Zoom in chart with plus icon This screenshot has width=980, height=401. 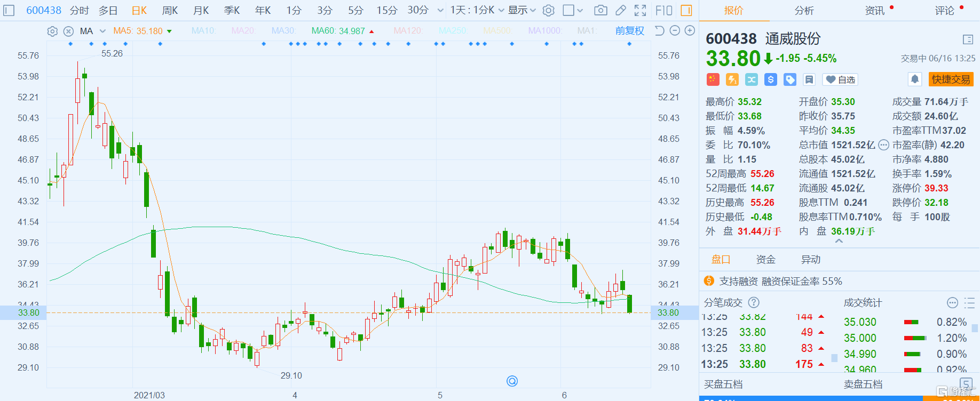point(690,30)
